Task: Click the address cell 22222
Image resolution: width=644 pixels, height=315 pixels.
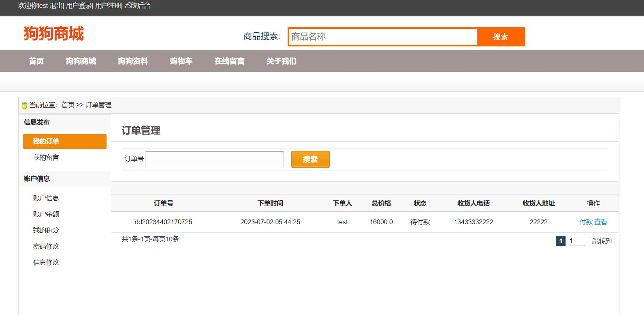Action: [539, 222]
